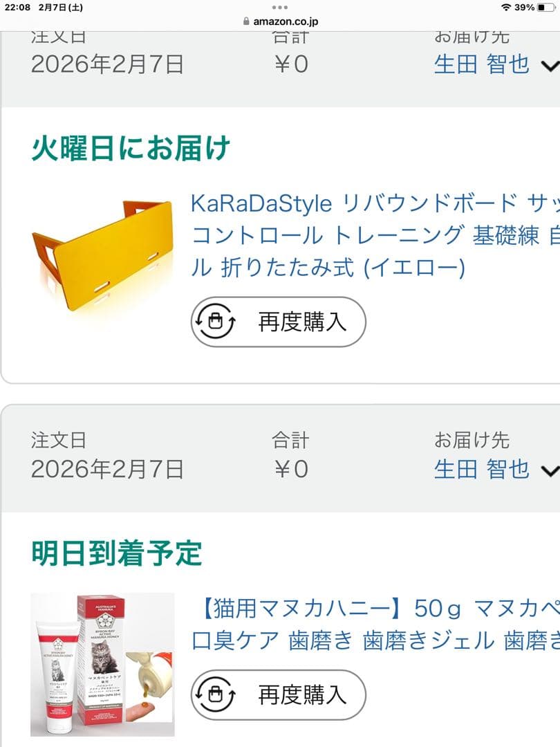The width and height of the screenshot is (560, 747).
Task: Click the 再度購入 button for the cat manuka honey
Action: click(x=279, y=694)
